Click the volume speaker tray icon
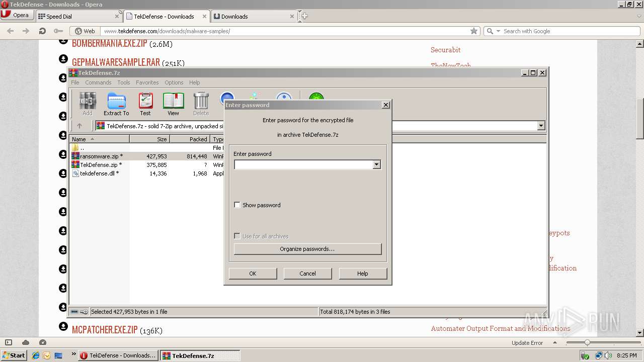 [x=608, y=355]
